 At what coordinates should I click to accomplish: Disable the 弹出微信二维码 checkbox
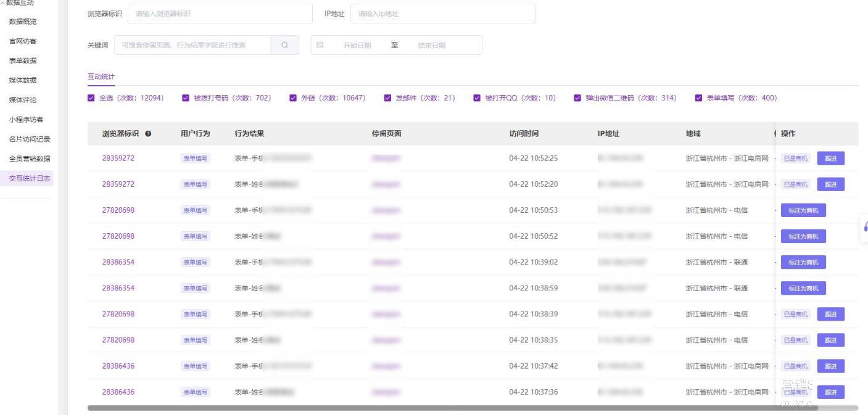pyautogui.click(x=577, y=98)
